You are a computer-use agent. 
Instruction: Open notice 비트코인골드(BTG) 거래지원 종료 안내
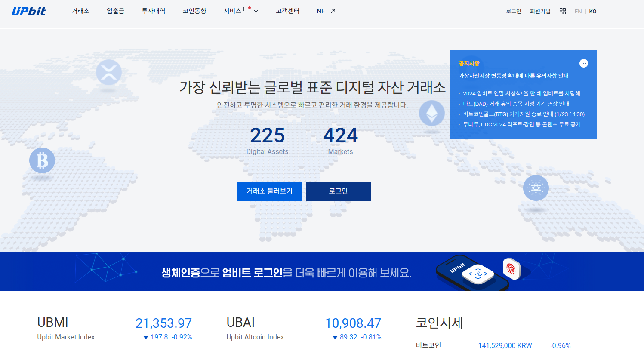click(x=524, y=114)
